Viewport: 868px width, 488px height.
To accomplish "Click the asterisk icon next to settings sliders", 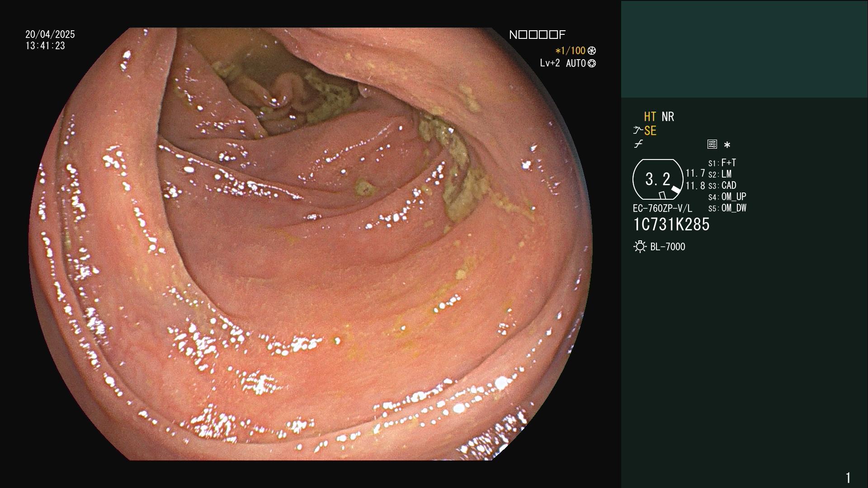I will pyautogui.click(x=727, y=145).
